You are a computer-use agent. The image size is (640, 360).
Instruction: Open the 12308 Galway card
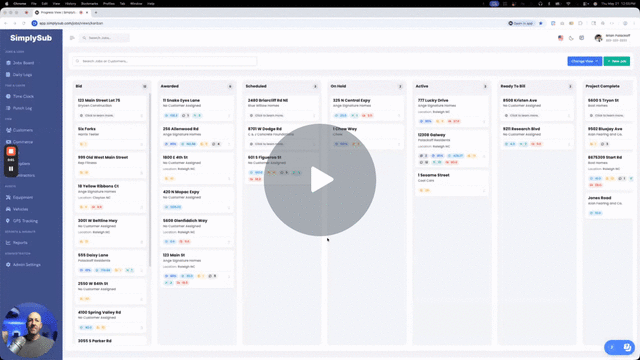click(451, 149)
